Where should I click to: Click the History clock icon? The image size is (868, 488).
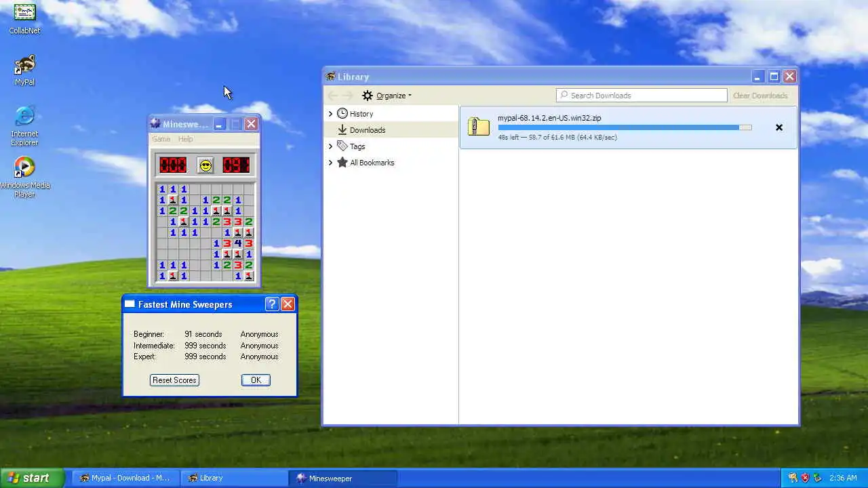[342, 114]
